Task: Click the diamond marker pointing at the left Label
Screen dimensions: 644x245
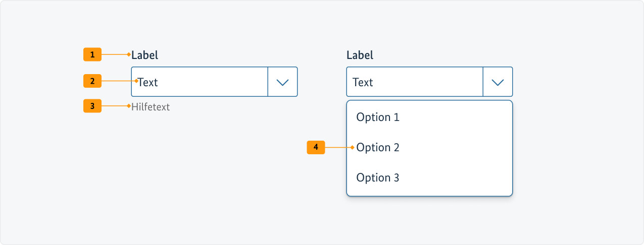Action: (x=129, y=54)
